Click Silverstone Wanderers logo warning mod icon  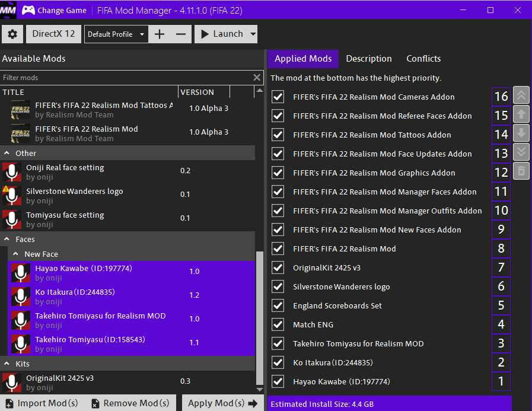pyautogui.click(x=12, y=196)
